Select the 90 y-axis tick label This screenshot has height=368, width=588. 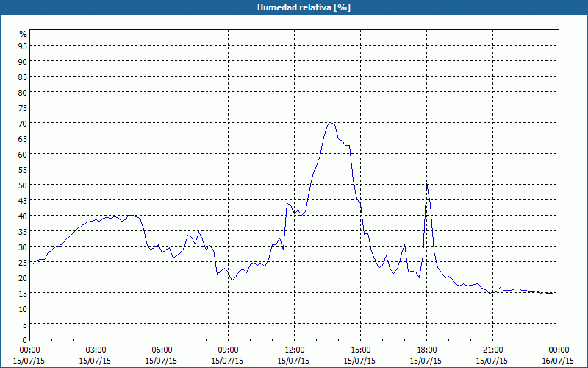(23, 61)
